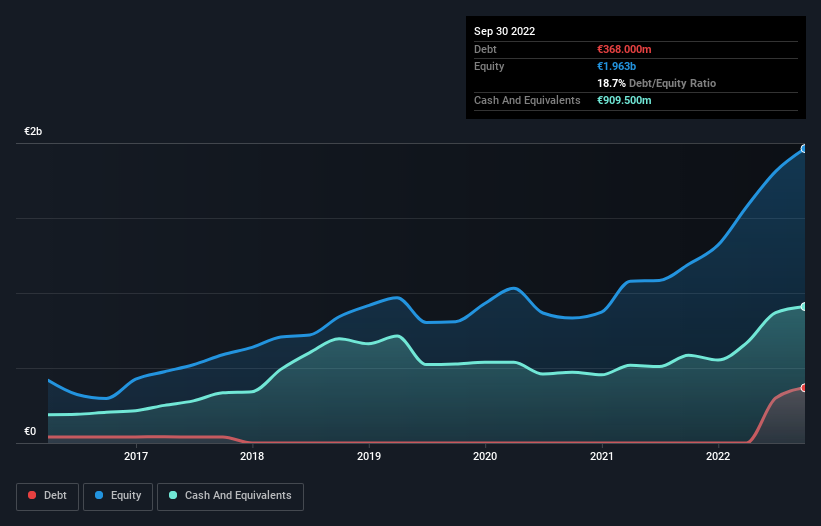Screen dimensions: 821x526
Task: Click the 2019 x-axis year label
Action: pos(369,457)
